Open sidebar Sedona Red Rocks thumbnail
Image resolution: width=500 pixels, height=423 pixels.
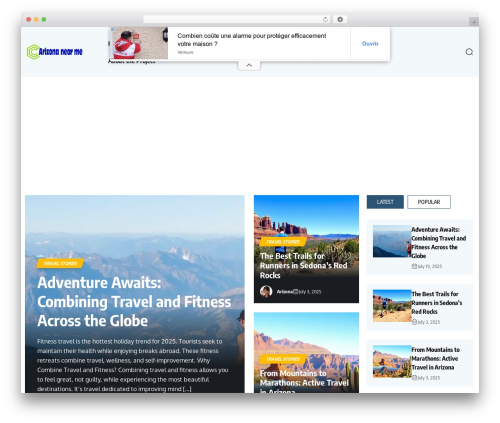(x=392, y=306)
